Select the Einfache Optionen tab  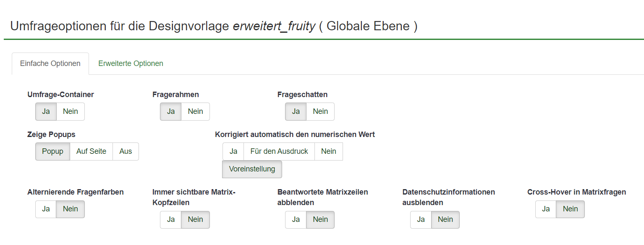(50, 63)
